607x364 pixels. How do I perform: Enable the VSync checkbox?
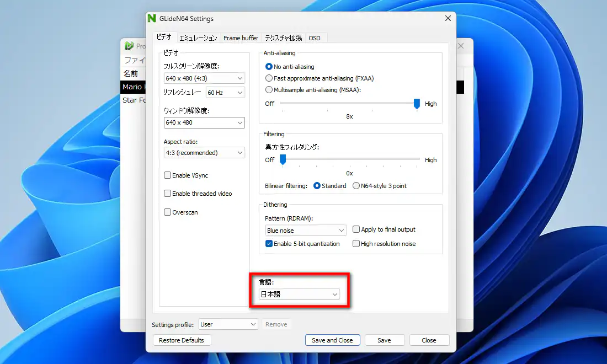pyautogui.click(x=168, y=175)
